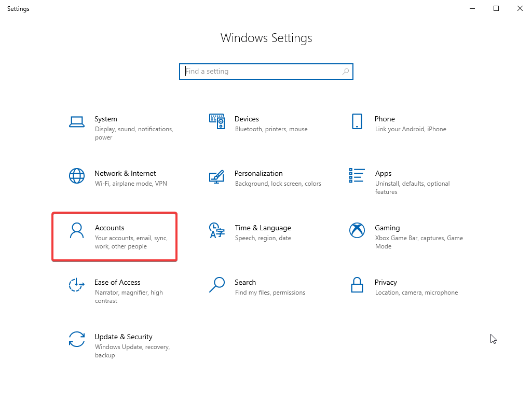Viewport: 532px width, 403px height.
Task: Click the Apps settings icon
Action: point(357,176)
